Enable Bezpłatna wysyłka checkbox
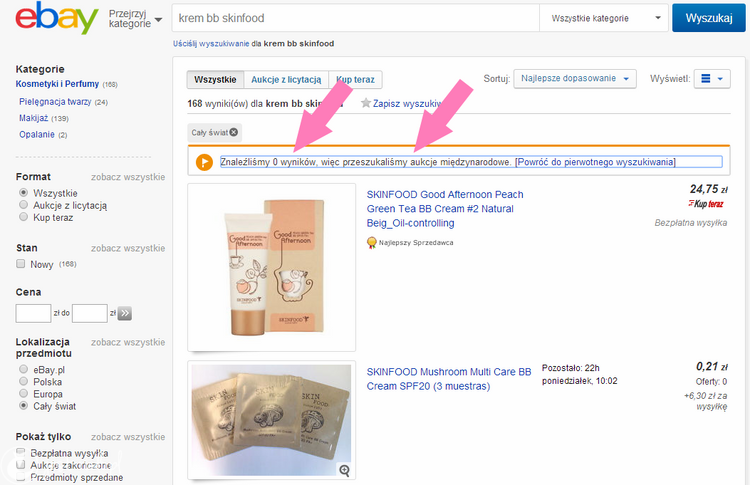The height and width of the screenshot is (485, 750). (21, 452)
